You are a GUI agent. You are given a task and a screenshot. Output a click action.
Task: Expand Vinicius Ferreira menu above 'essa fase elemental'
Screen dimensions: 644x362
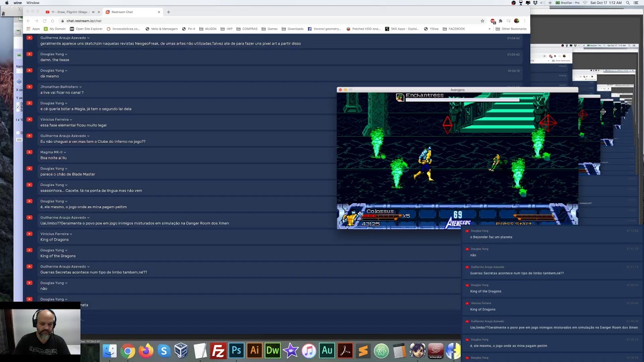tap(71, 119)
